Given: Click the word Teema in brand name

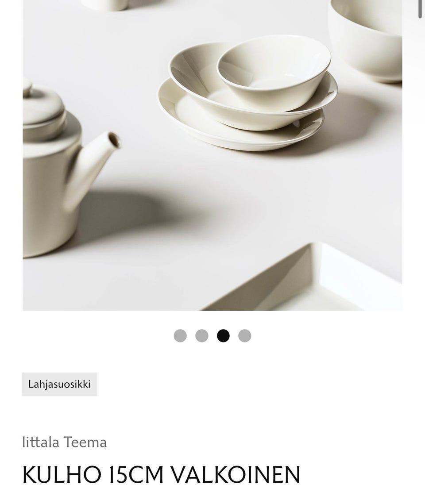Looking at the screenshot, I should (x=85, y=442).
